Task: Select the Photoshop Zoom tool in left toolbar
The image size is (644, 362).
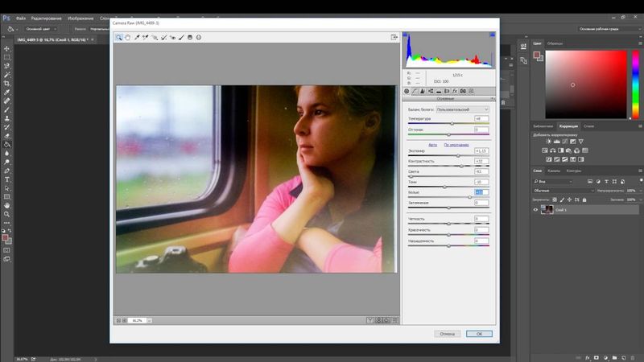Action: (6, 214)
